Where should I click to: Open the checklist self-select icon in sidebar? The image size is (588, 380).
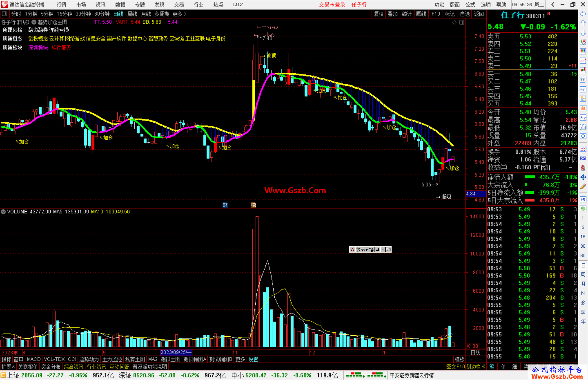click(x=583, y=42)
